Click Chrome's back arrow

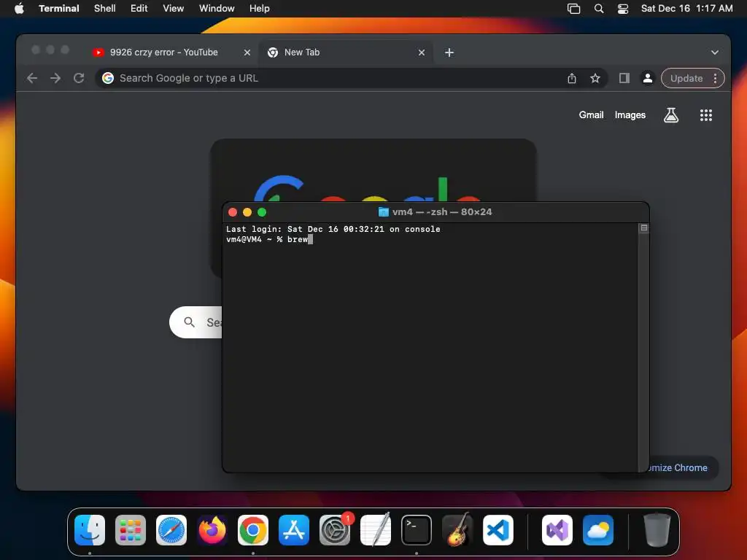click(x=32, y=78)
